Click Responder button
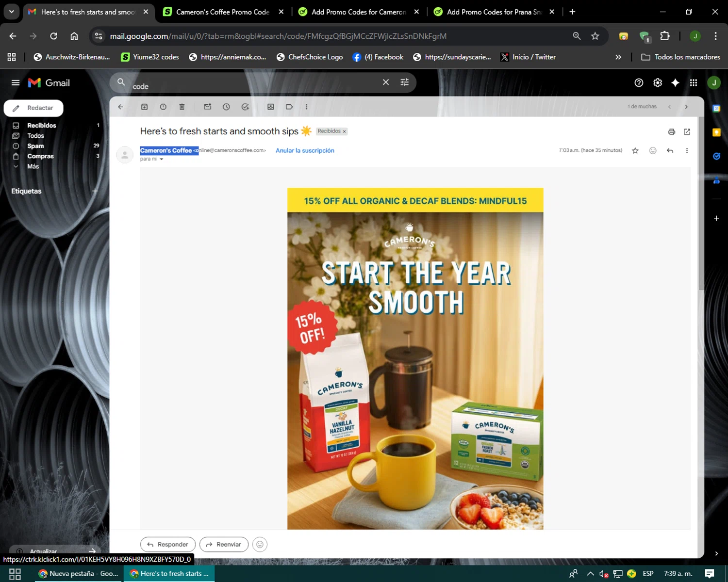The height and width of the screenshot is (582, 728). pyautogui.click(x=168, y=544)
